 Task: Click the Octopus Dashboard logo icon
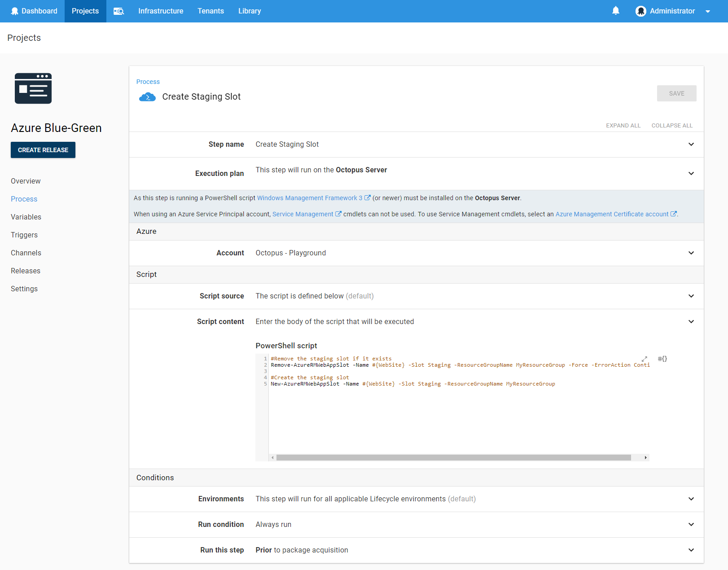[x=15, y=11]
